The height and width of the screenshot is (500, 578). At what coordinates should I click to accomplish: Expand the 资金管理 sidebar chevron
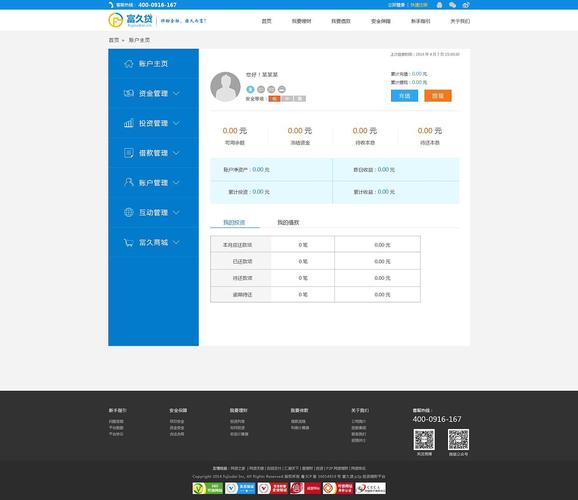(176, 93)
